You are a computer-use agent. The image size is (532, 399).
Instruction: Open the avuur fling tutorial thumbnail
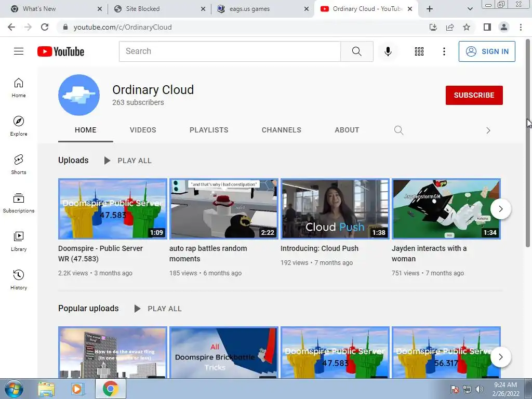[x=113, y=352]
